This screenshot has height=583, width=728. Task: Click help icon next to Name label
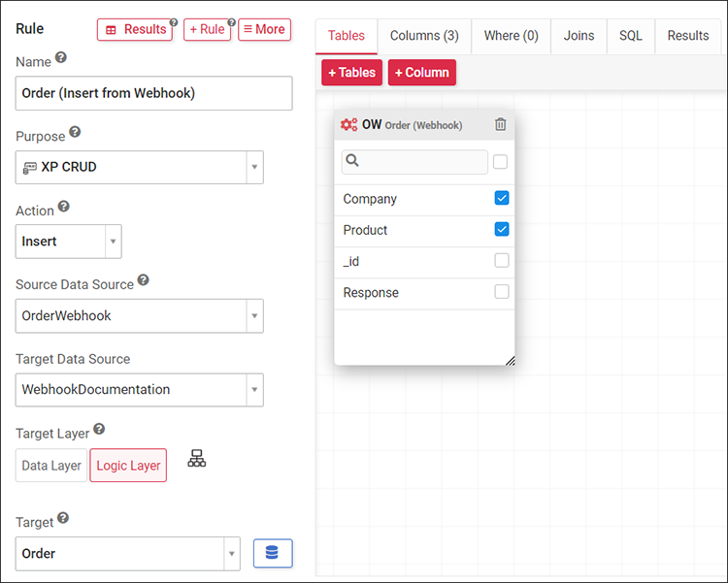(61, 58)
